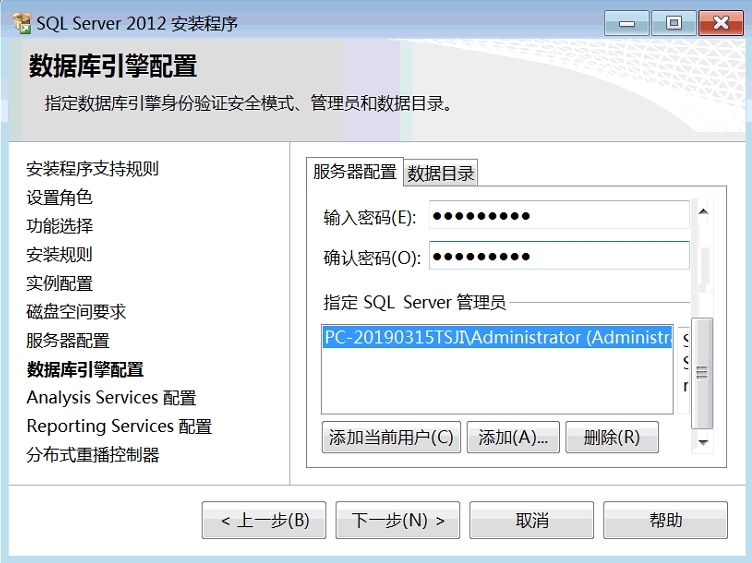Click the 删除(R) button
This screenshot has width=752, height=563.
(611, 438)
